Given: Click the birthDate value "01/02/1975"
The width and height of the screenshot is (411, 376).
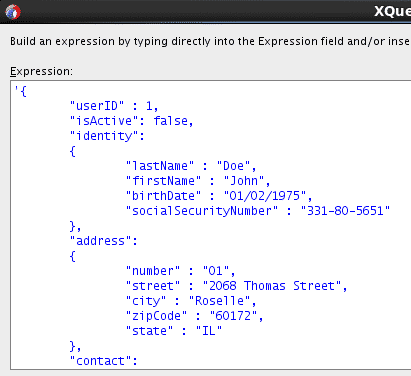Looking at the screenshot, I should coord(265,196).
